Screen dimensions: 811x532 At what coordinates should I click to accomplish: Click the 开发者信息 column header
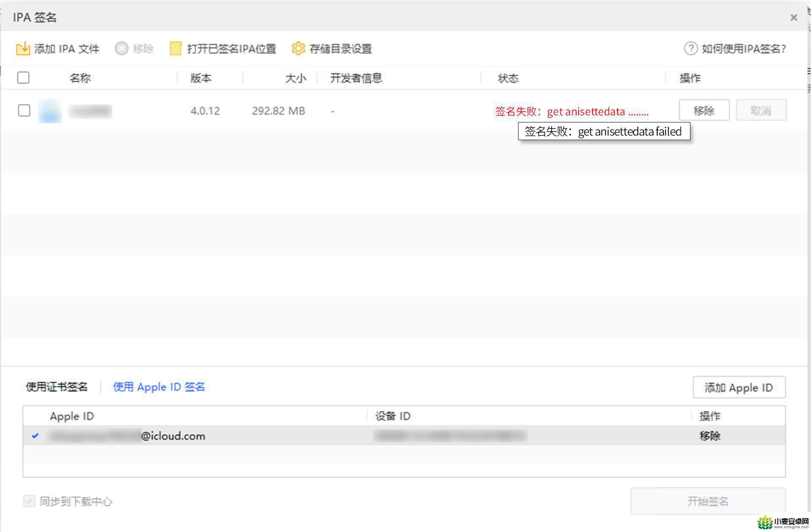[356, 78]
